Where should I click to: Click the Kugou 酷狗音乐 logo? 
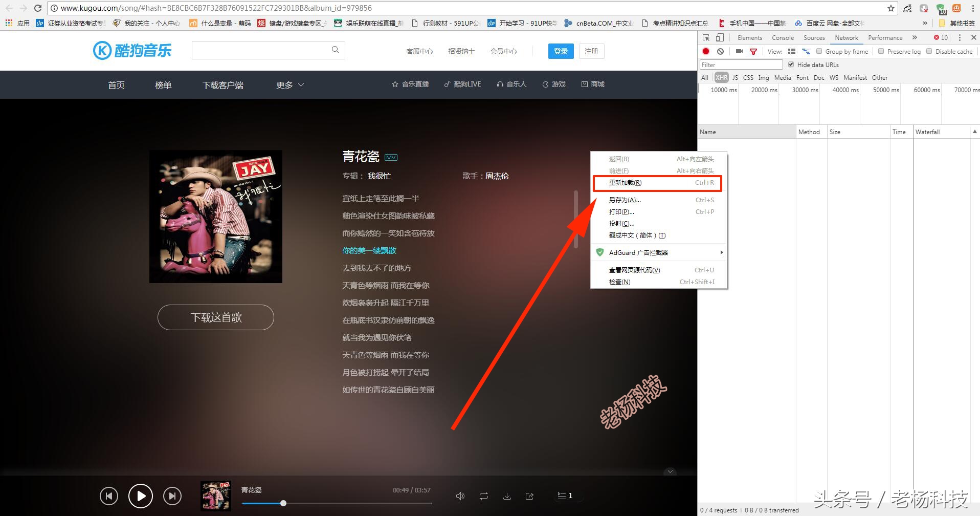[x=132, y=51]
